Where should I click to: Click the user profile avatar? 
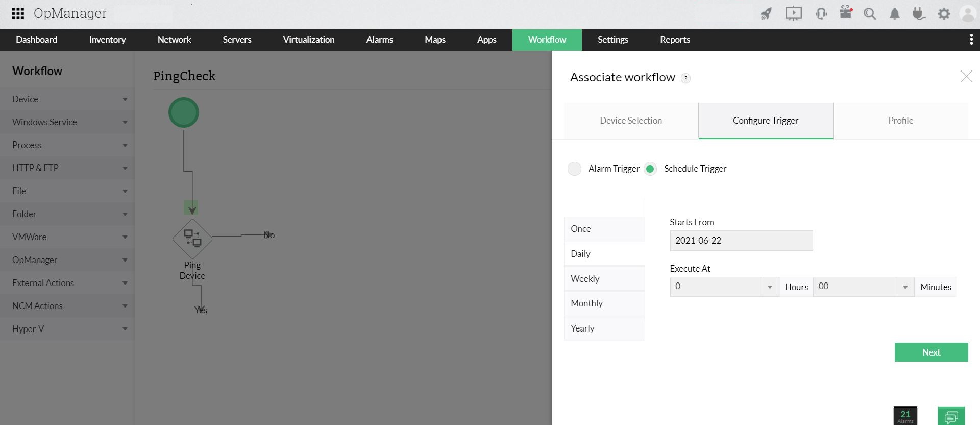pyautogui.click(x=968, y=14)
